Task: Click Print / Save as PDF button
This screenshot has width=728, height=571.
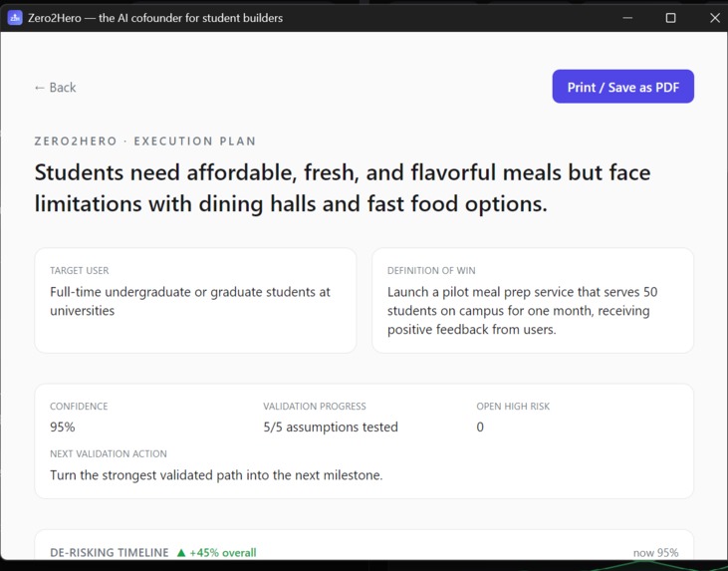Action: pos(622,87)
